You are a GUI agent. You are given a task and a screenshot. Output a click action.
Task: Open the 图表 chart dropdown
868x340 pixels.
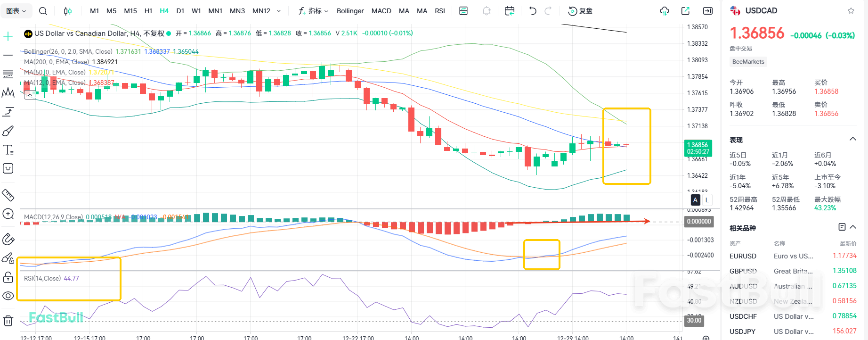click(x=16, y=11)
